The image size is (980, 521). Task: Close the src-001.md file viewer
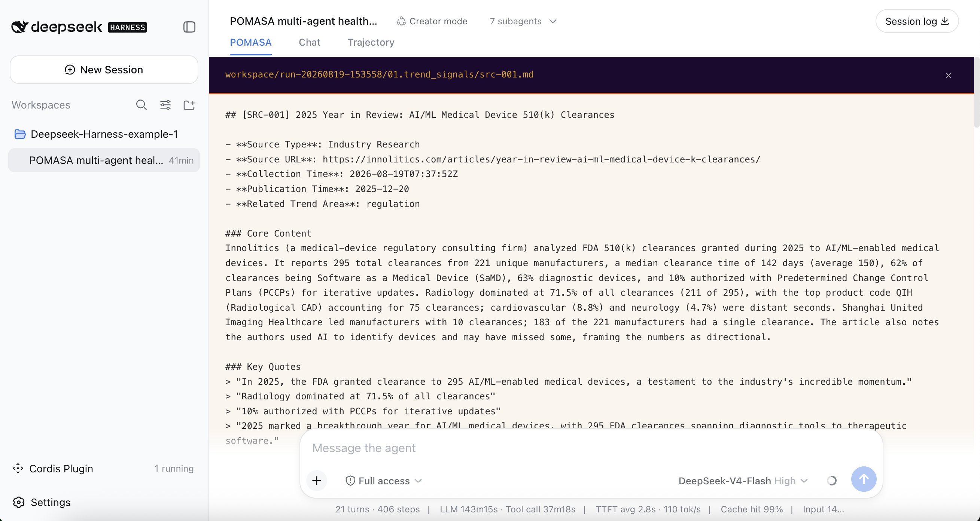click(x=948, y=76)
